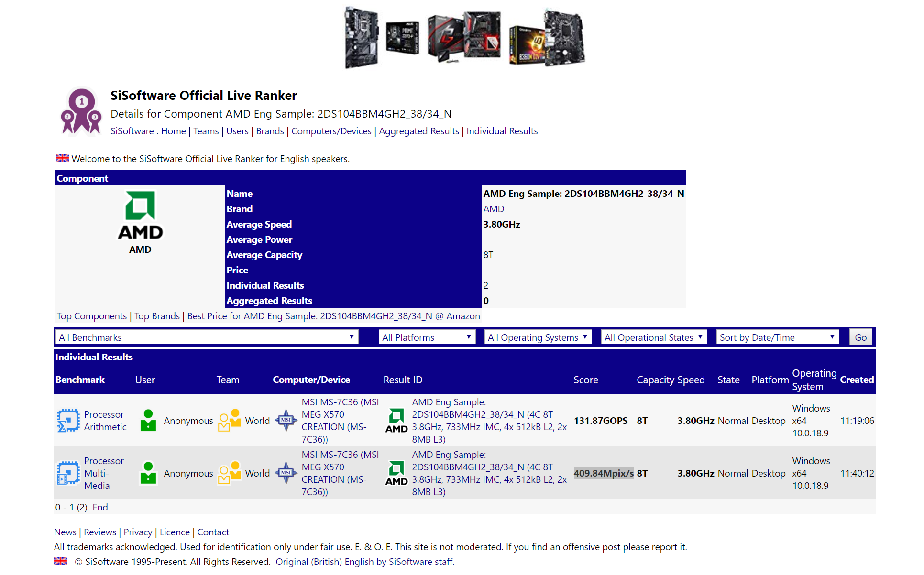Click the green user icon in Multi-Media row
This screenshot has width=924, height=575.
coord(148,473)
